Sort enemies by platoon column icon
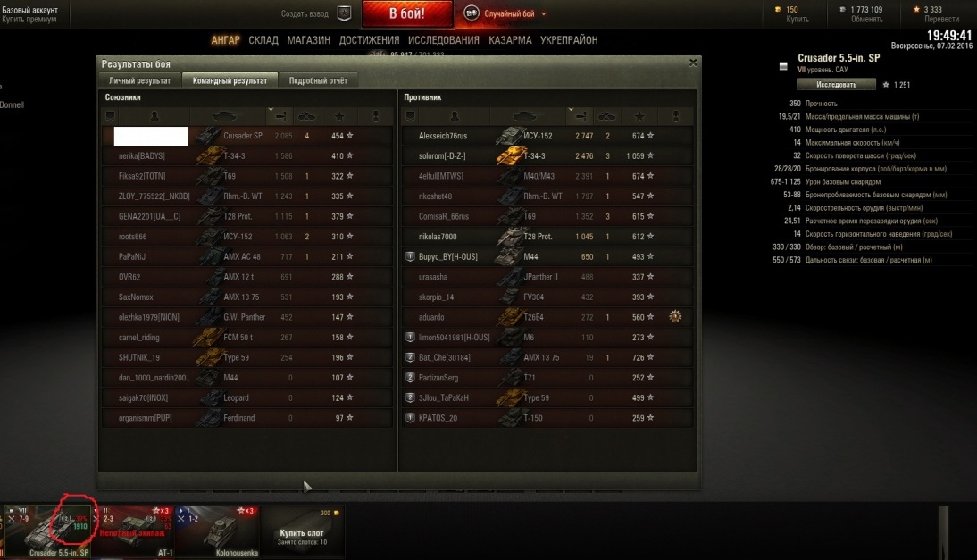 (410, 116)
